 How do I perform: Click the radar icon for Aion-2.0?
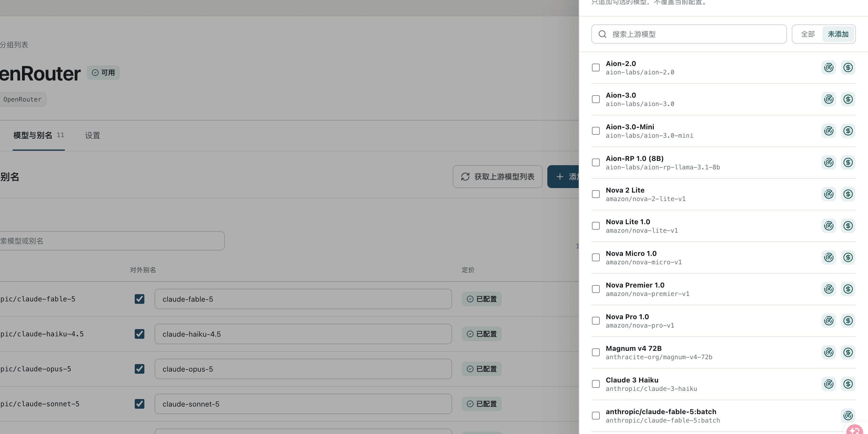(x=829, y=68)
